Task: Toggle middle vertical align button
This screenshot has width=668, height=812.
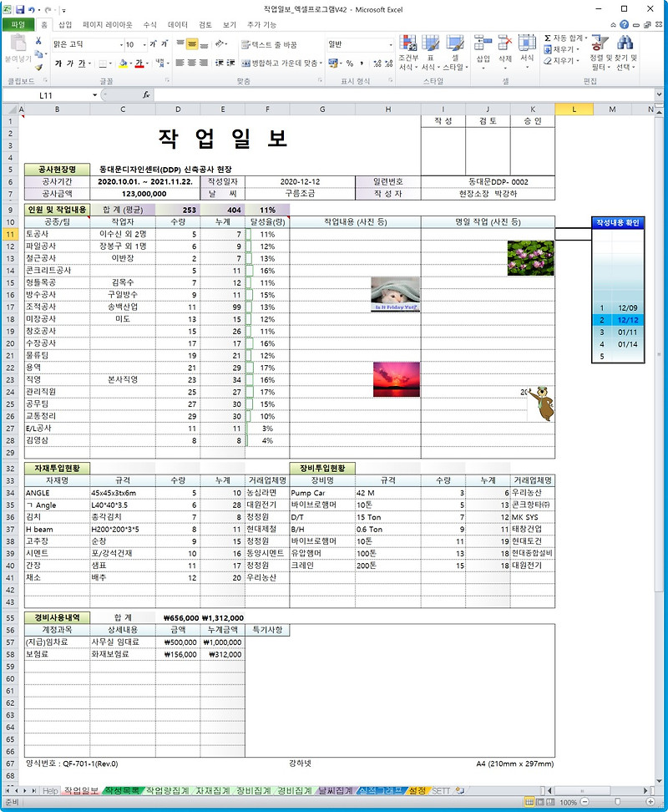Action: pos(192,44)
